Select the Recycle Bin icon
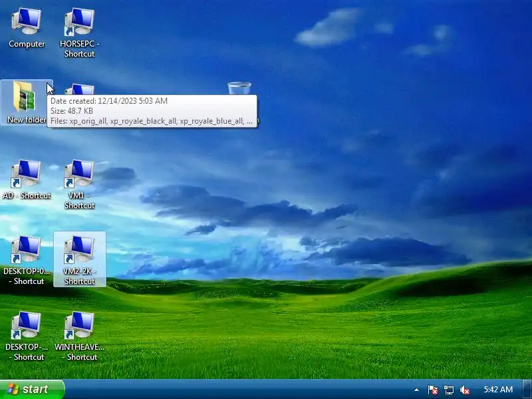Viewport: 532px width, 399px height. point(239,88)
